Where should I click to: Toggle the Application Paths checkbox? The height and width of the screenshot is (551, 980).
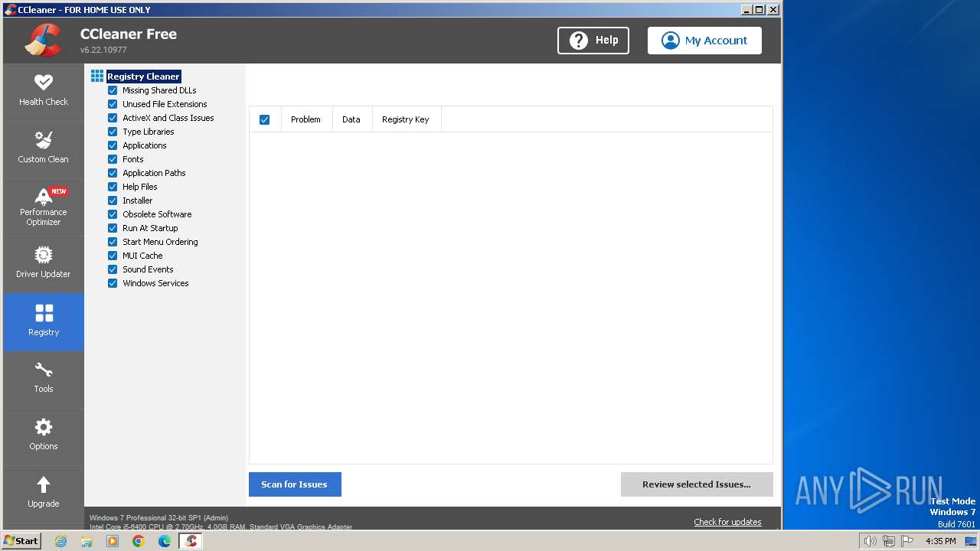point(113,173)
